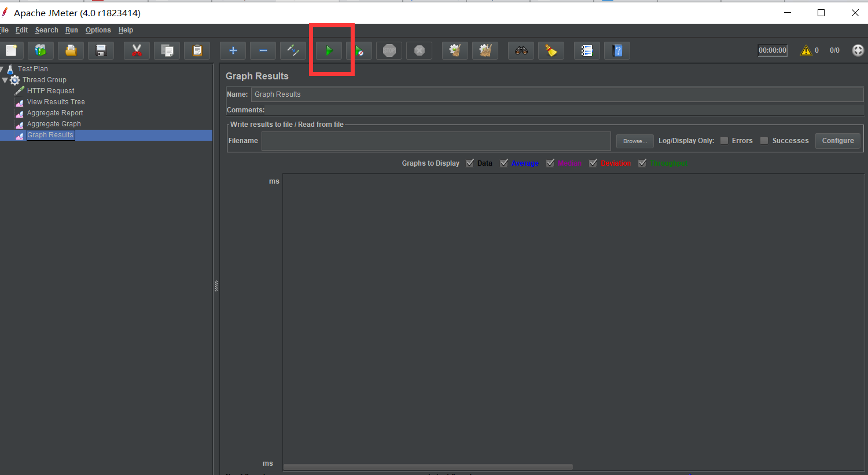Click the Browse... button
This screenshot has height=475, width=868.
tap(635, 141)
